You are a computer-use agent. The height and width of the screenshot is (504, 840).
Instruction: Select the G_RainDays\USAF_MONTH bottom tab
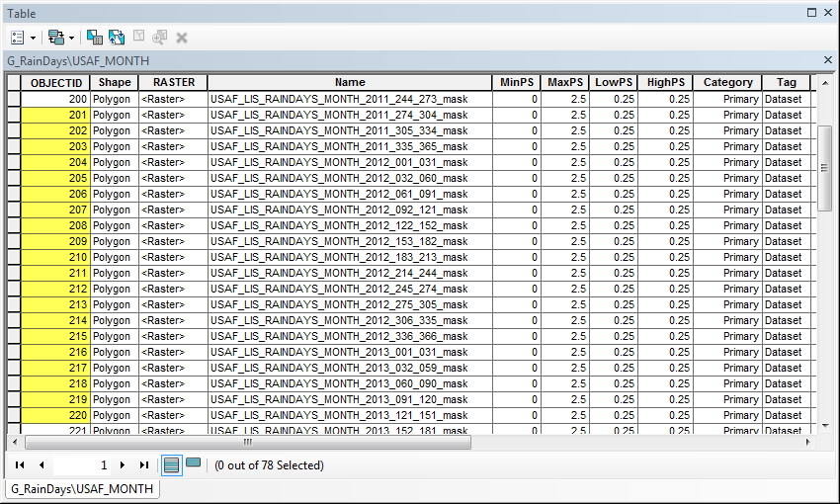coord(81,489)
